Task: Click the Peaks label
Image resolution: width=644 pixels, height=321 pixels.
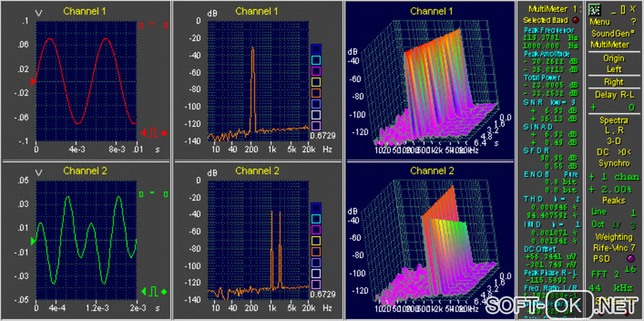Action: [x=614, y=200]
